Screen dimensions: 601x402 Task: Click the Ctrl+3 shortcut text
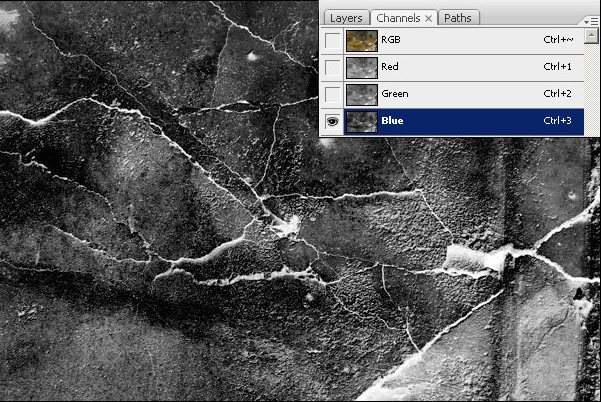pos(557,120)
